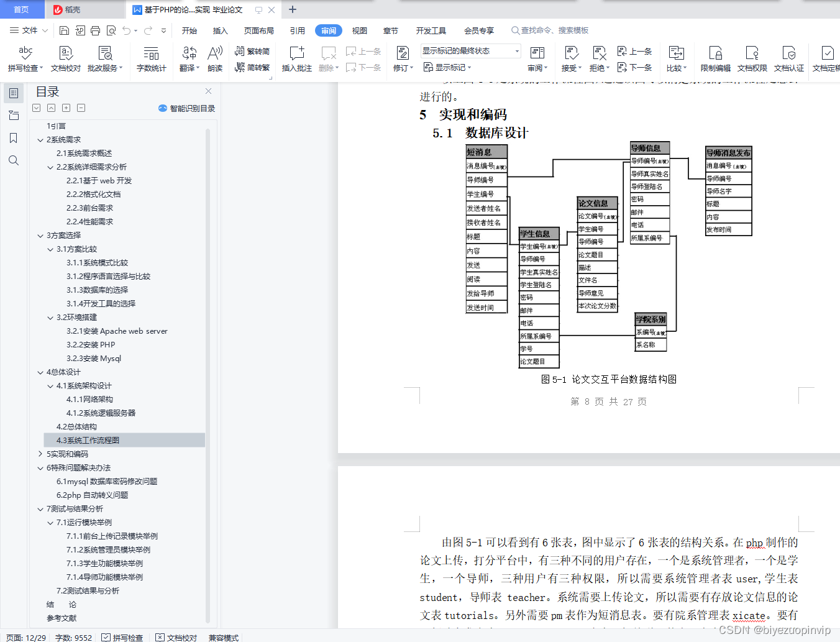Open the 显示标记 dropdown

pyautogui.click(x=447, y=67)
